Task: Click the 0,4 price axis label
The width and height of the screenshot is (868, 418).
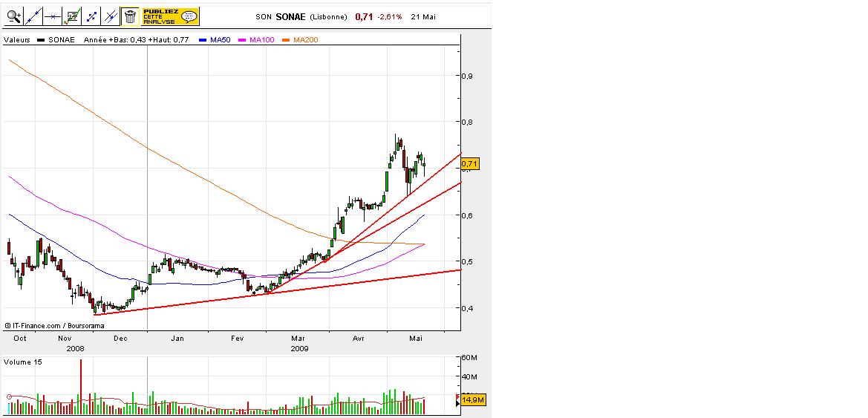Action: point(467,308)
